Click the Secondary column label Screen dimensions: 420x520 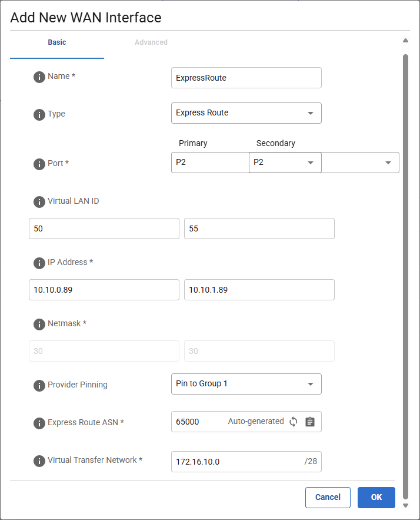275,143
